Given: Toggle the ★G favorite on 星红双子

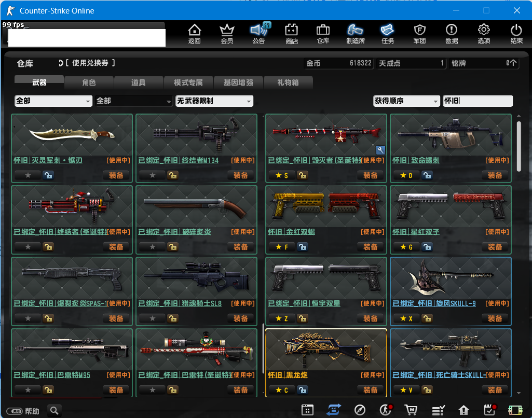Looking at the screenshot, I should coord(406,247).
